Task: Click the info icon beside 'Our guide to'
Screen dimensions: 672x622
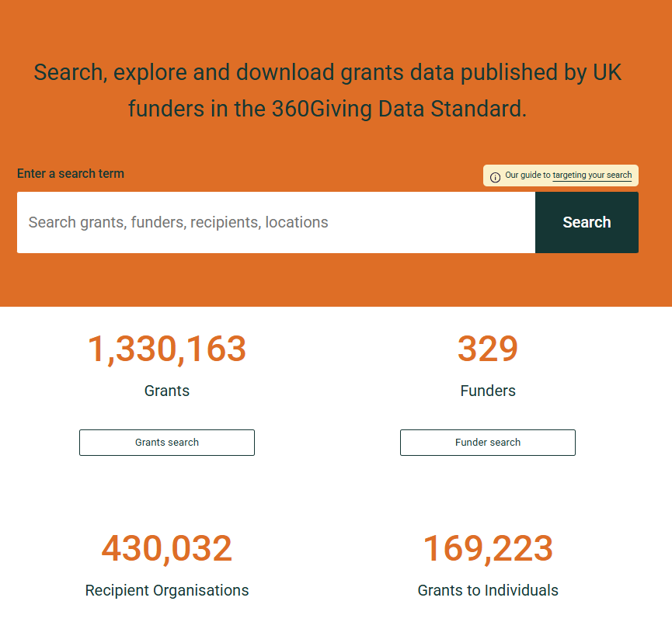Action: tap(495, 176)
